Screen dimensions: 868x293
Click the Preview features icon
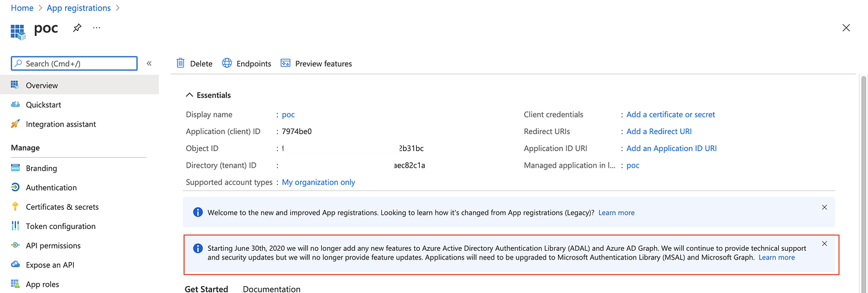[x=286, y=63]
